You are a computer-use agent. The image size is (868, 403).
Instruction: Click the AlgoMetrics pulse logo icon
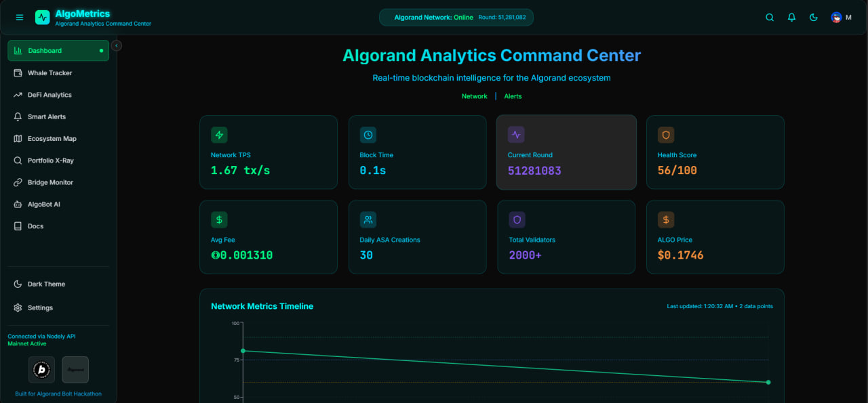[43, 18]
